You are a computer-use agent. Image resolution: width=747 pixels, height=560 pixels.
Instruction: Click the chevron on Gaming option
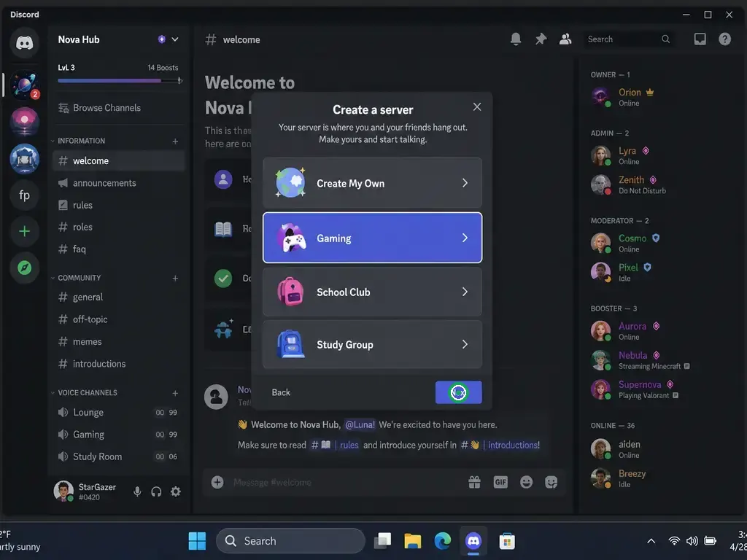465,238
